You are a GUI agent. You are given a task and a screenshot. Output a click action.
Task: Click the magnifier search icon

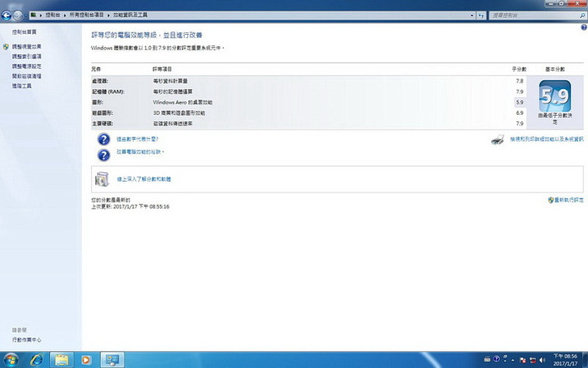click(x=582, y=15)
